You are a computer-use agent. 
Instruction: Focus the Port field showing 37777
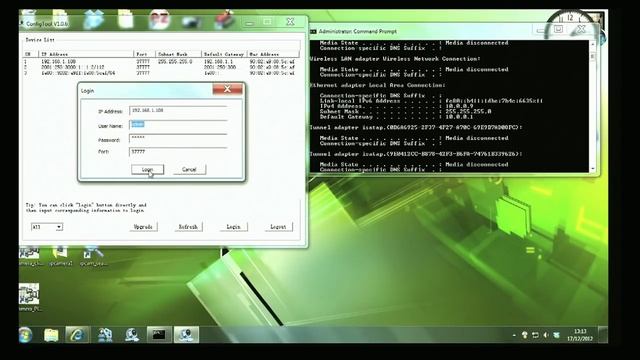pyautogui.click(x=178, y=152)
